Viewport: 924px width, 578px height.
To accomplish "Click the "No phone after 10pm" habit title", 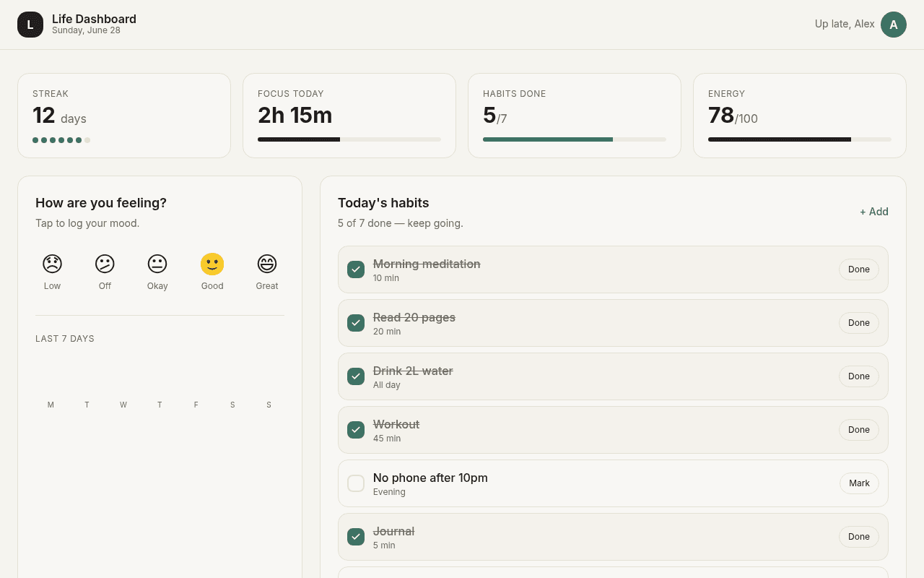I will (x=430, y=478).
